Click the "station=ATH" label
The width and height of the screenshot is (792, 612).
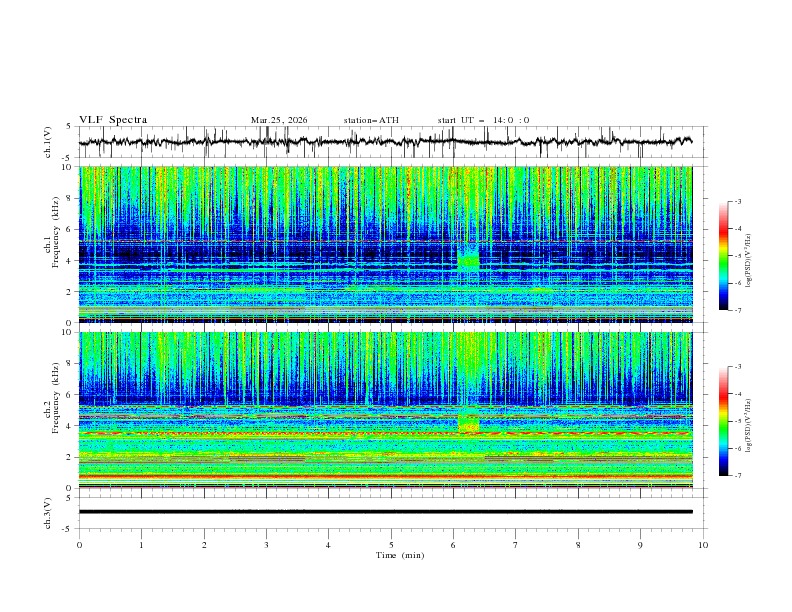click(x=371, y=120)
